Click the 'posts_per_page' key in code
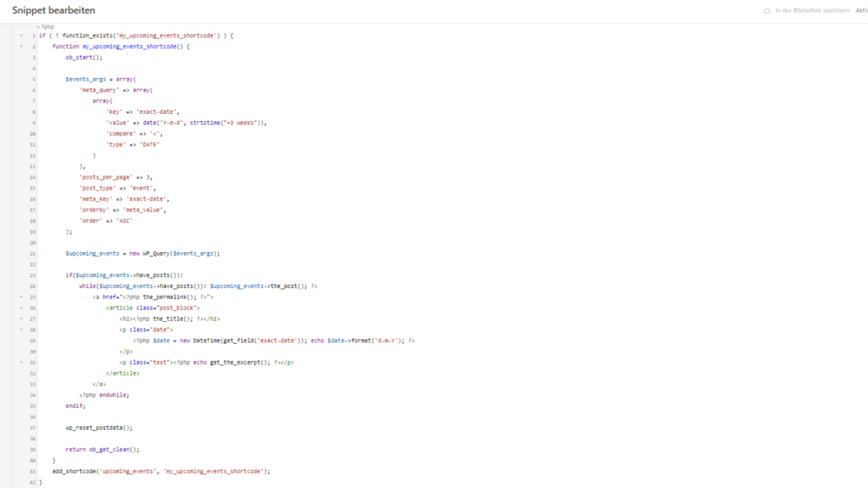The width and height of the screenshot is (868, 488). pos(104,177)
